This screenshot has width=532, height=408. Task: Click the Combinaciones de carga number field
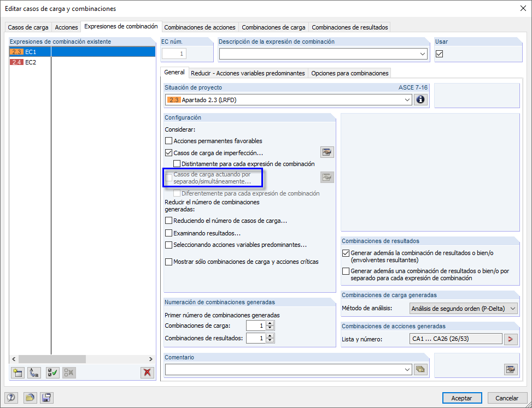click(256, 326)
